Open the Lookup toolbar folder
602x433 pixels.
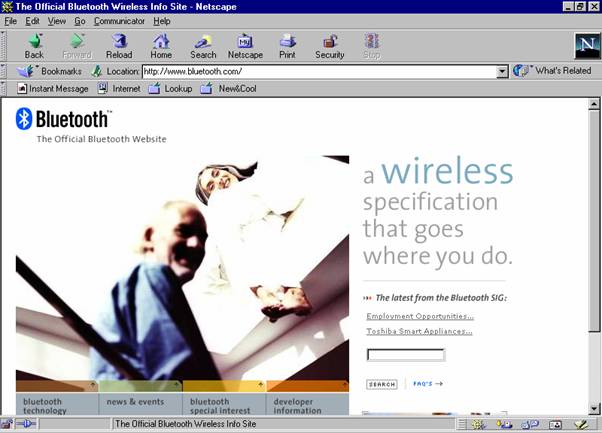pos(170,89)
